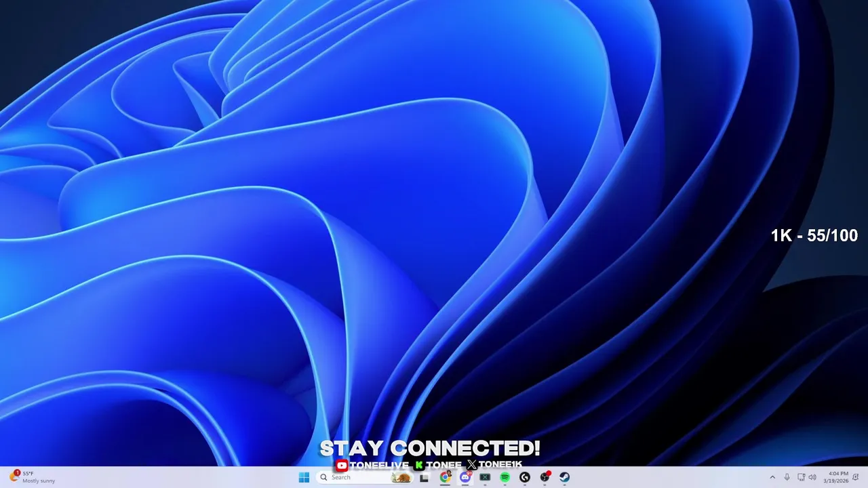
Task: Open network settings from the system tray
Action: (x=801, y=477)
